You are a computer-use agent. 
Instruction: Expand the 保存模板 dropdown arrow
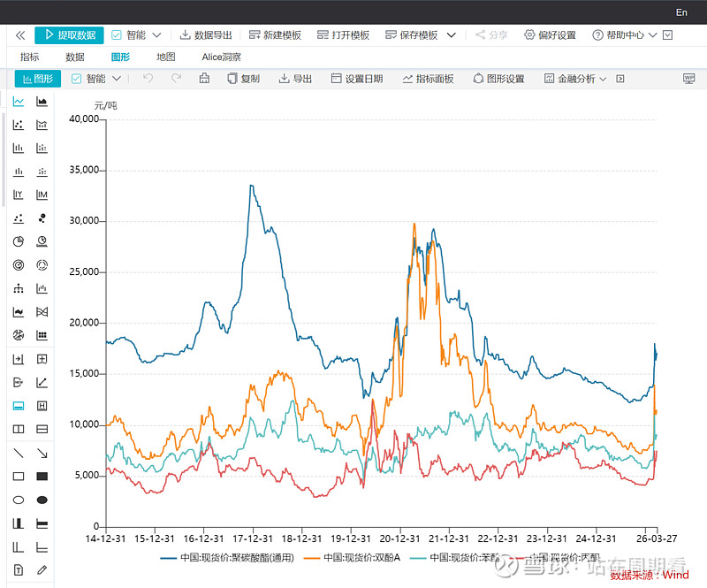452,35
